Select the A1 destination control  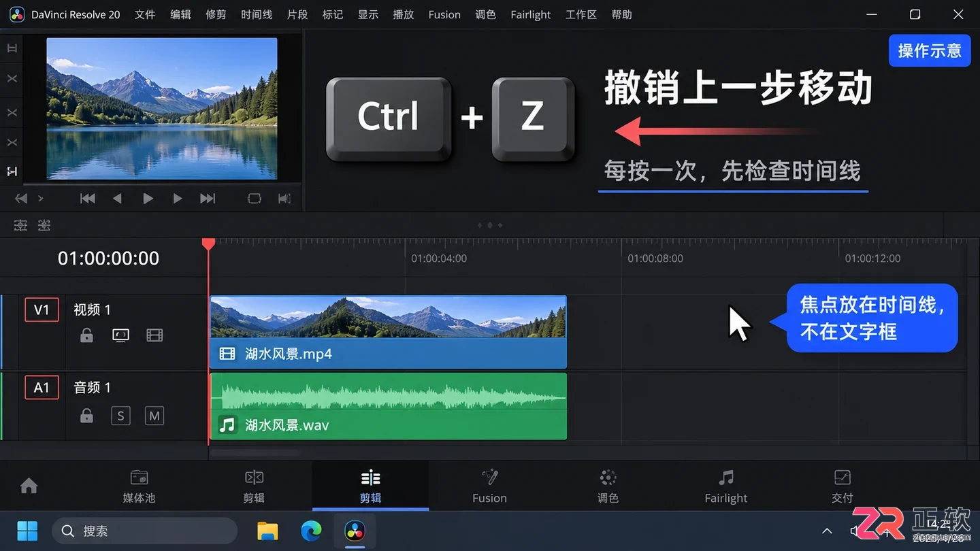point(42,388)
